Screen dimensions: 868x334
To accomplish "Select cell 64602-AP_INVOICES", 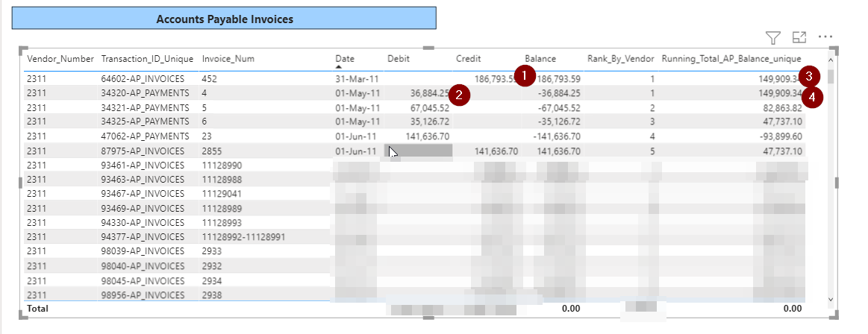I will (x=143, y=79).
